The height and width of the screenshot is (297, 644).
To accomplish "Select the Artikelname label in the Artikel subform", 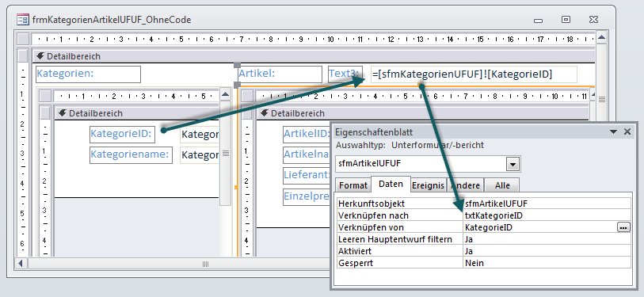I will (x=307, y=155).
